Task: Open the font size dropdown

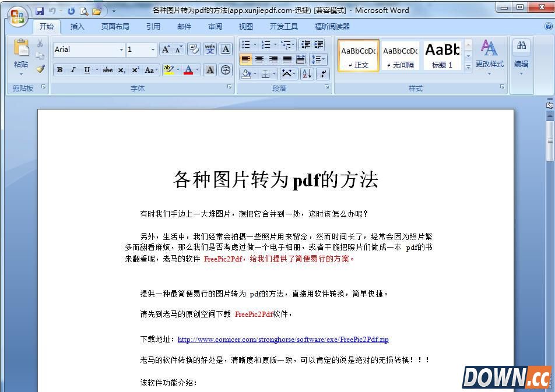Action: [x=152, y=49]
